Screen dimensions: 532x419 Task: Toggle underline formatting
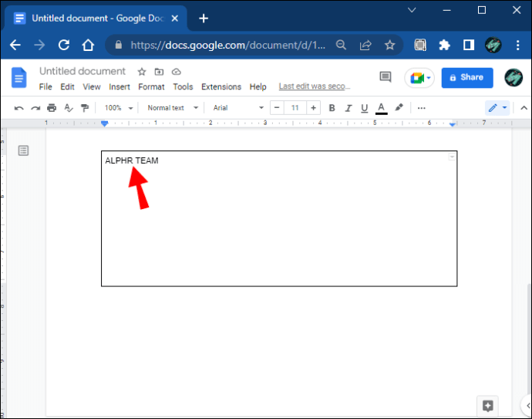[365, 108]
